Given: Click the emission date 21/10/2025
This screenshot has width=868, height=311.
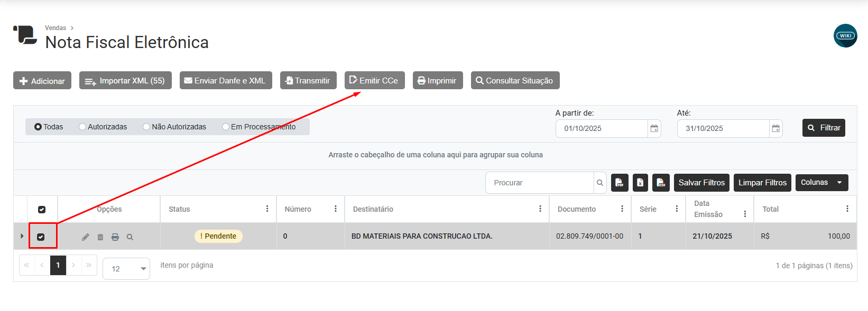Looking at the screenshot, I should 712,236.
